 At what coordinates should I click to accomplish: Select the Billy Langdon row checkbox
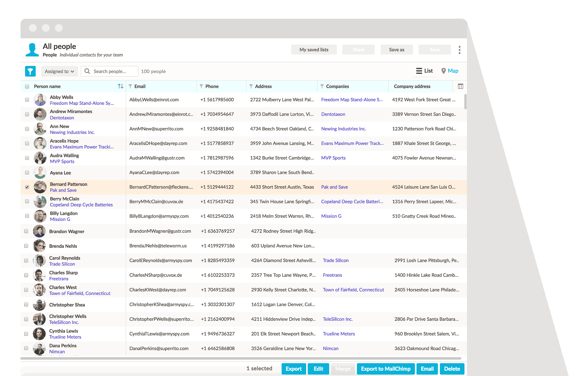coord(27,216)
